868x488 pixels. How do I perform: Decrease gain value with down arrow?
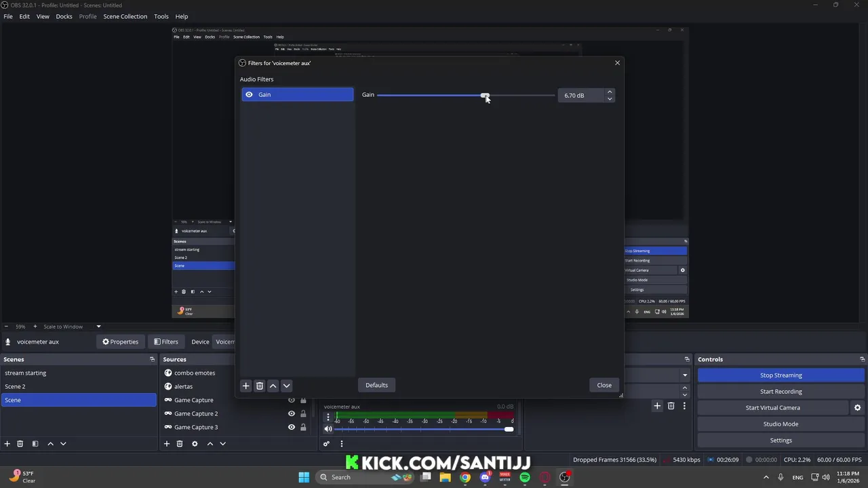pyautogui.click(x=610, y=99)
